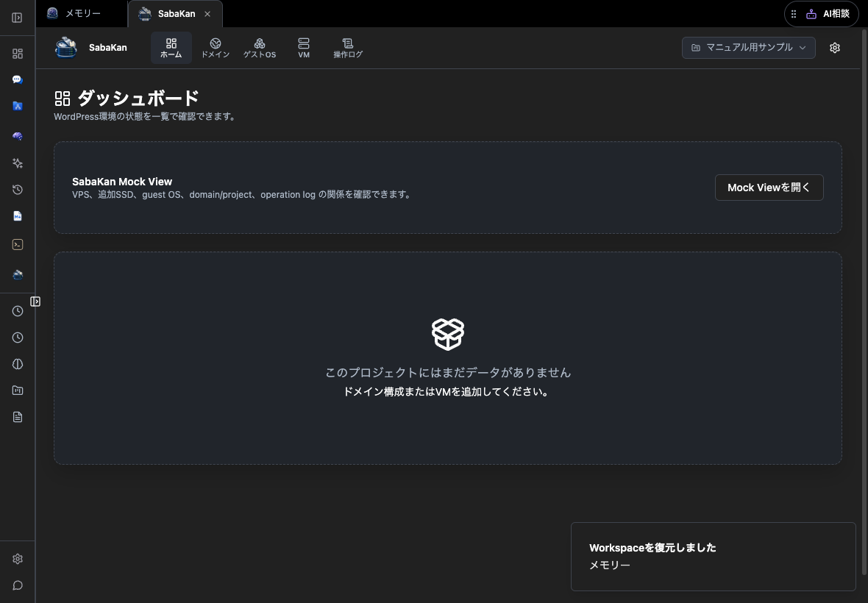The height and width of the screenshot is (603, 868).
Task: Close the SabaKan tab
Action: click(x=207, y=14)
